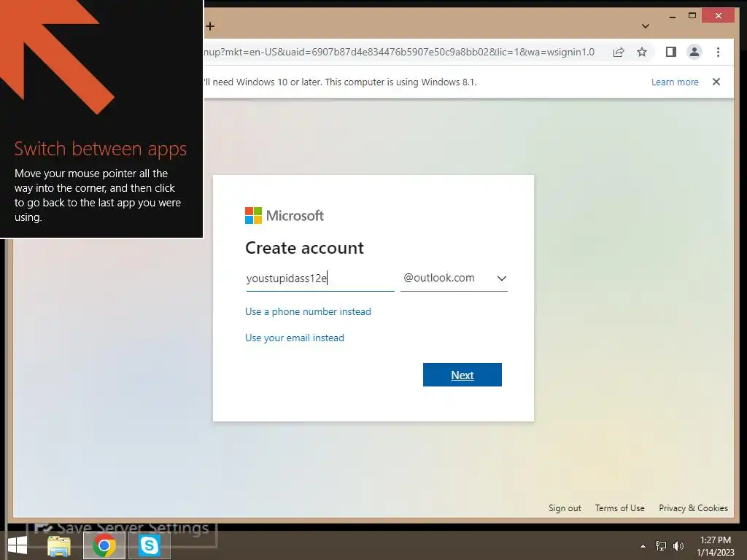Choose Use a phone number instead
Image resolution: width=747 pixels, height=560 pixels.
(x=308, y=311)
